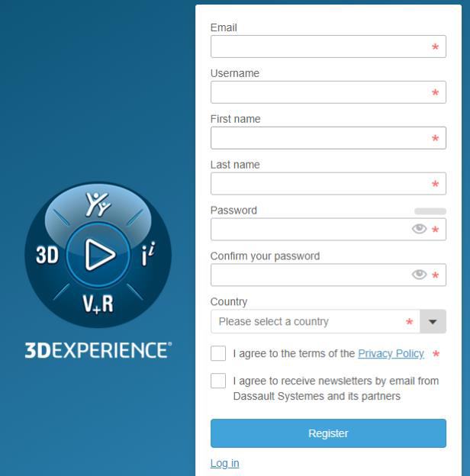470x476 pixels.
Task: Click 'Please select a country' combo box
Action: click(x=328, y=321)
